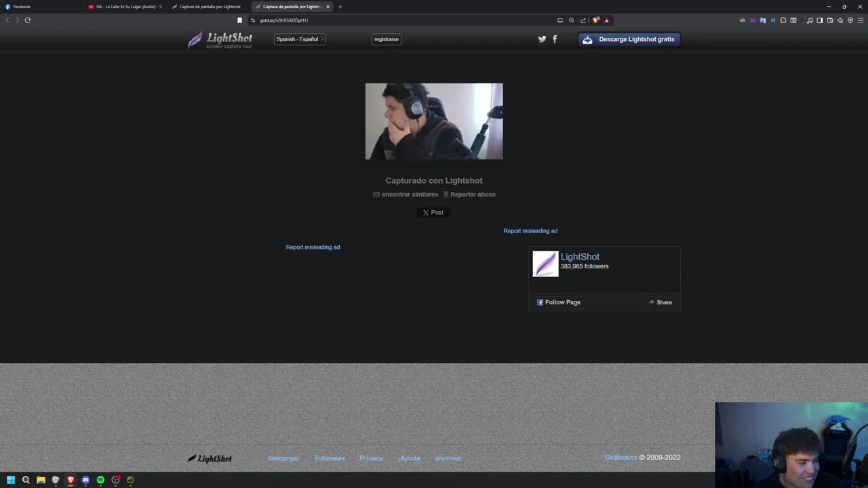Switch to first Captura de pantalla Lightshot tab
The height and width of the screenshot is (488, 868).
point(209,7)
